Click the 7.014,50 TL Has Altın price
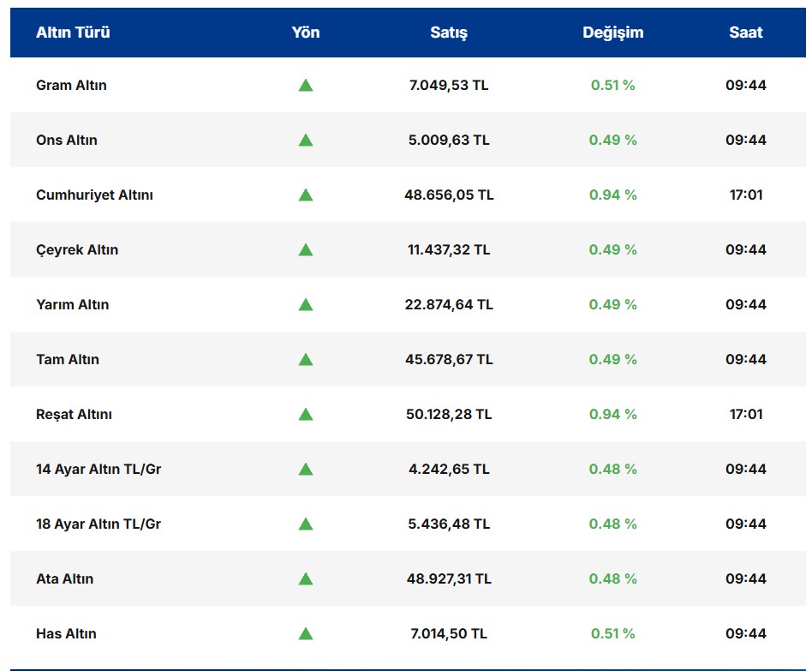The width and height of the screenshot is (812, 671). (449, 633)
